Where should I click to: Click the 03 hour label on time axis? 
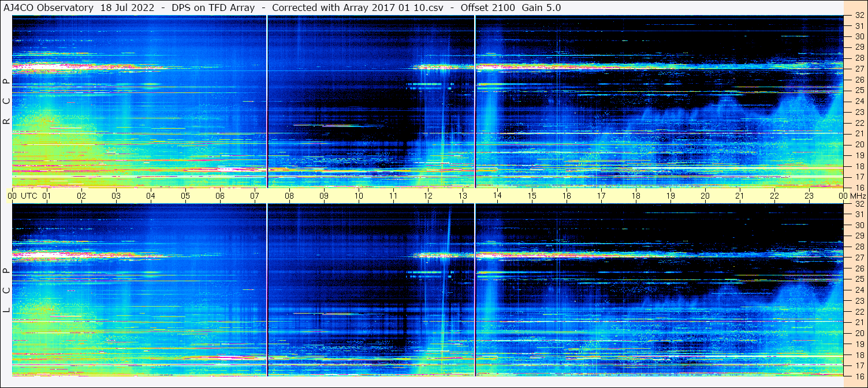coord(116,196)
